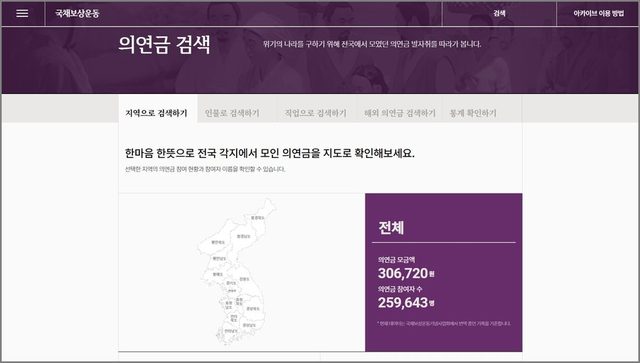
Task: Select 황해도 region on the map
Action: coord(218,274)
